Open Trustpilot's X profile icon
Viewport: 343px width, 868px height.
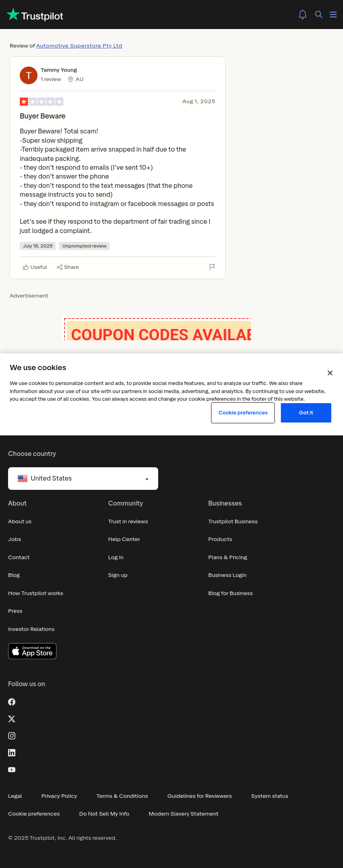pos(12,719)
